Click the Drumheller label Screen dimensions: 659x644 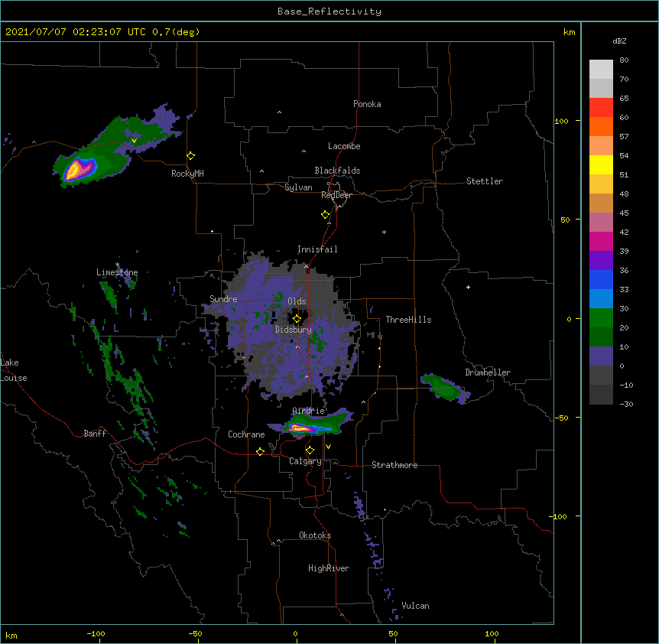click(x=488, y=372)
